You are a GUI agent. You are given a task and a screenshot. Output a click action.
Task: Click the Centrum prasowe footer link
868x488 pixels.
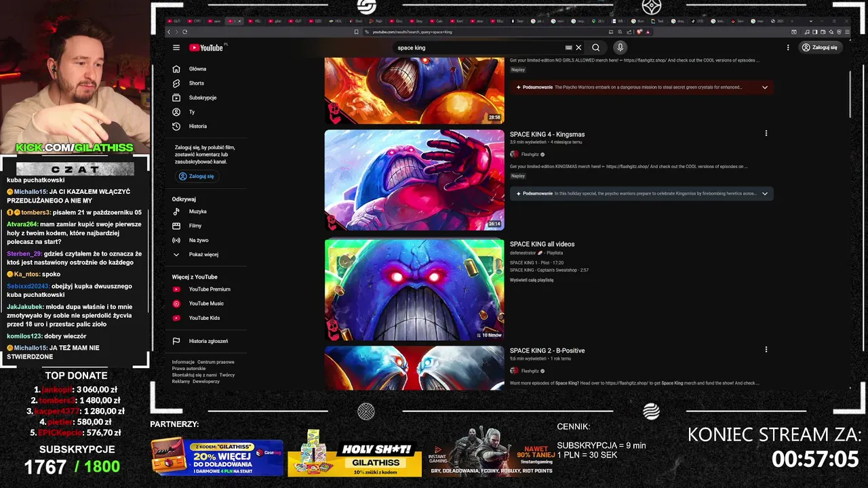click(216, 362)
